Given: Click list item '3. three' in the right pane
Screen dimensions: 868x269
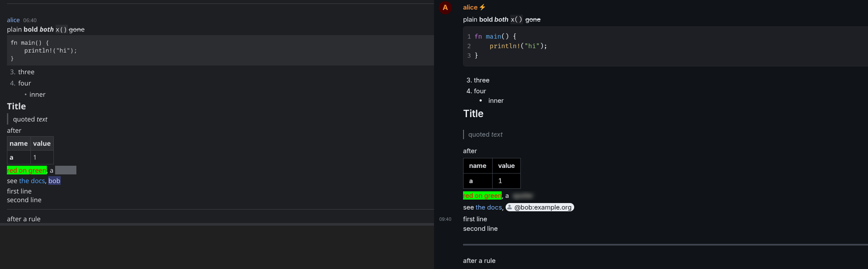Looking at the screenshot, I should click(478, 80).
